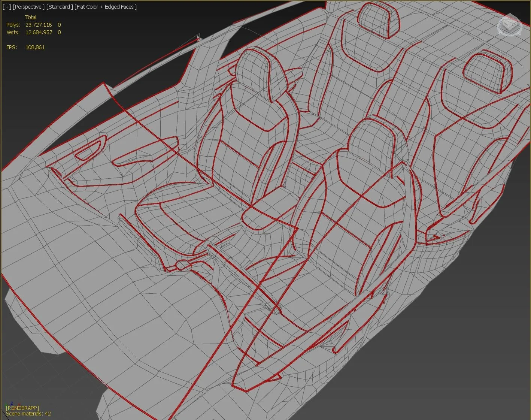Click the blue Z axis of the world tripod
The image size is (531, 420).
(x=12, y=402)
